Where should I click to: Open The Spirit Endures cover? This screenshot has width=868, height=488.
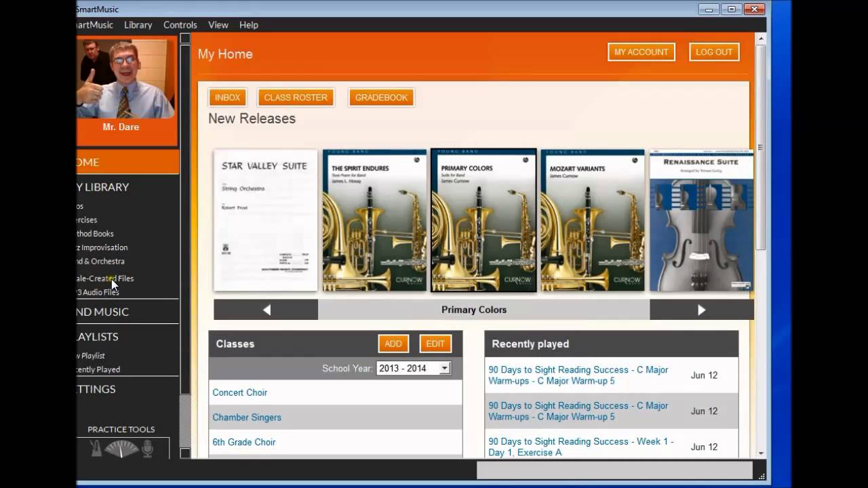pyautogui.click(x=374, y=220)
